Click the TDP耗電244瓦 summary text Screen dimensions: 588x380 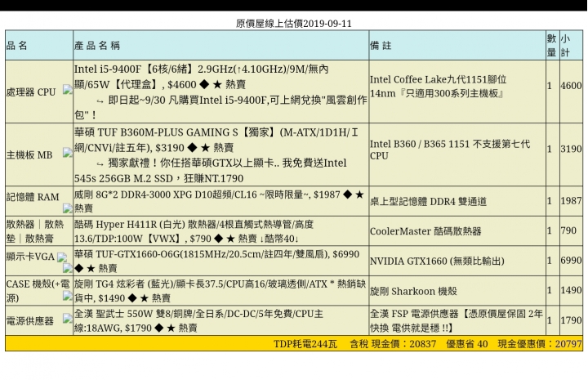click(x=305, y=344)
